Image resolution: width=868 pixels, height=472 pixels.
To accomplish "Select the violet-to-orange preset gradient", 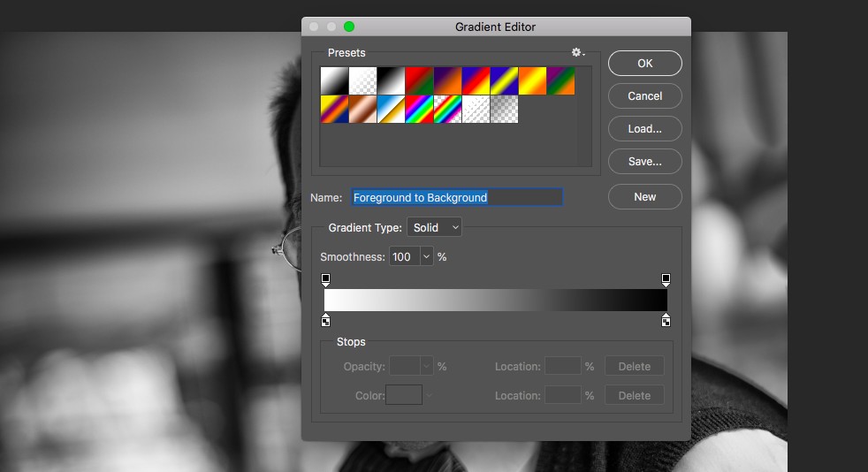I will [x=447, y=80].
